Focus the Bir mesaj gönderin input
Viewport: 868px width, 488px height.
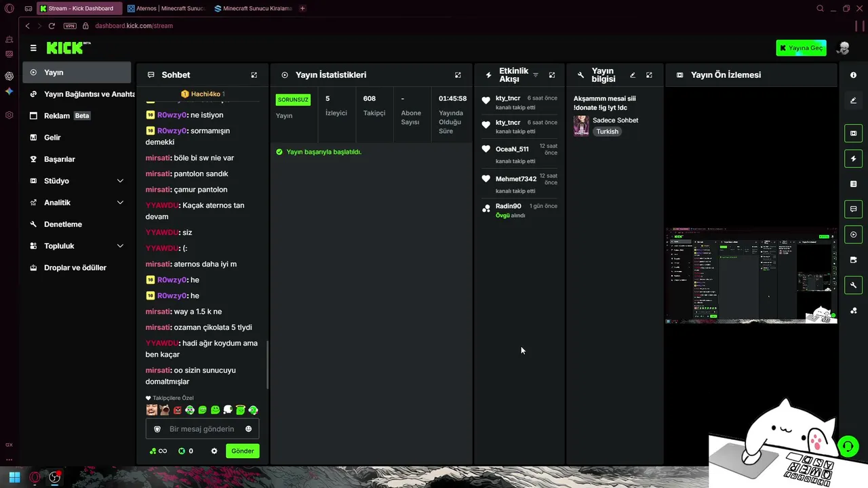point(202,429)
